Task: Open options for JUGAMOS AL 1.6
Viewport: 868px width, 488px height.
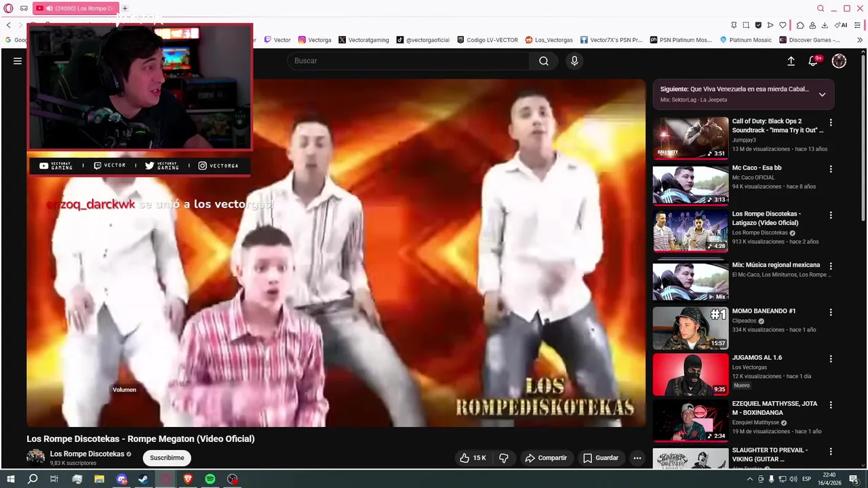Action: pyautogui.click(x=831, y=359)
